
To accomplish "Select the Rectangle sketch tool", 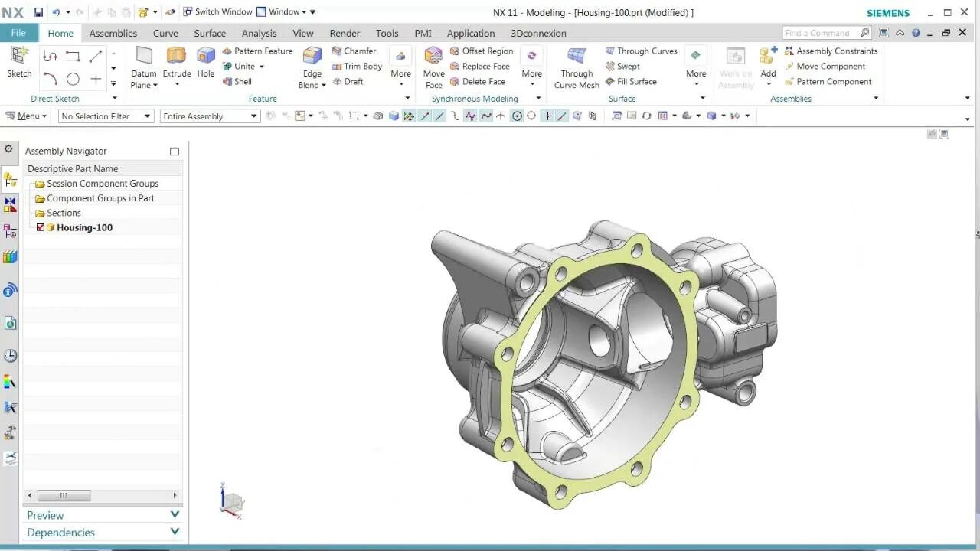I will 73,56.
